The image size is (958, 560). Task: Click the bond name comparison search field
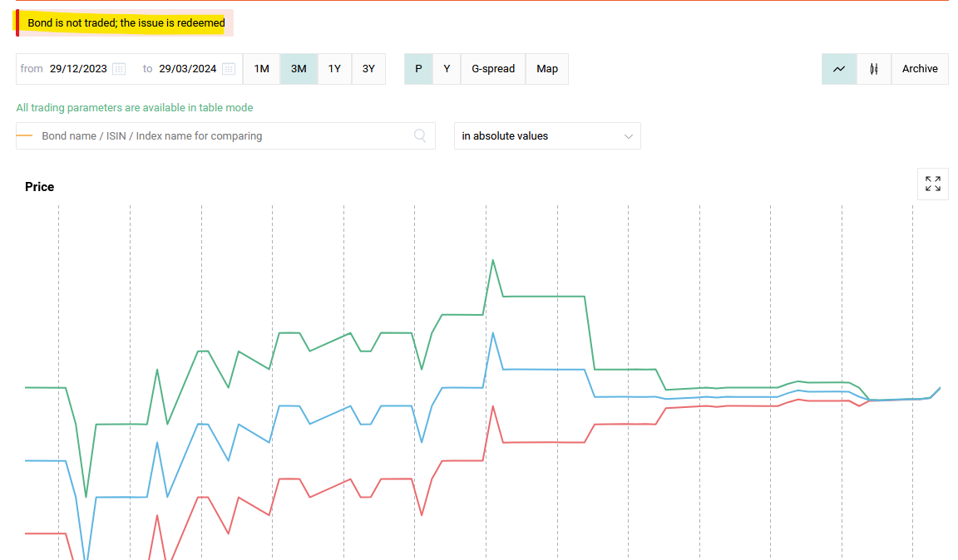tap(225, 136)
